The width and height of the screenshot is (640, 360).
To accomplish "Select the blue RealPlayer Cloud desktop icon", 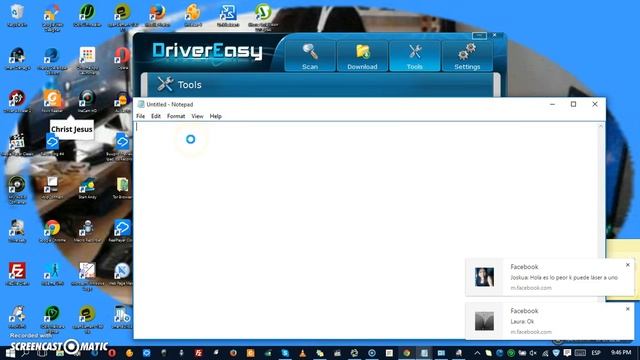I will [121, 231].
